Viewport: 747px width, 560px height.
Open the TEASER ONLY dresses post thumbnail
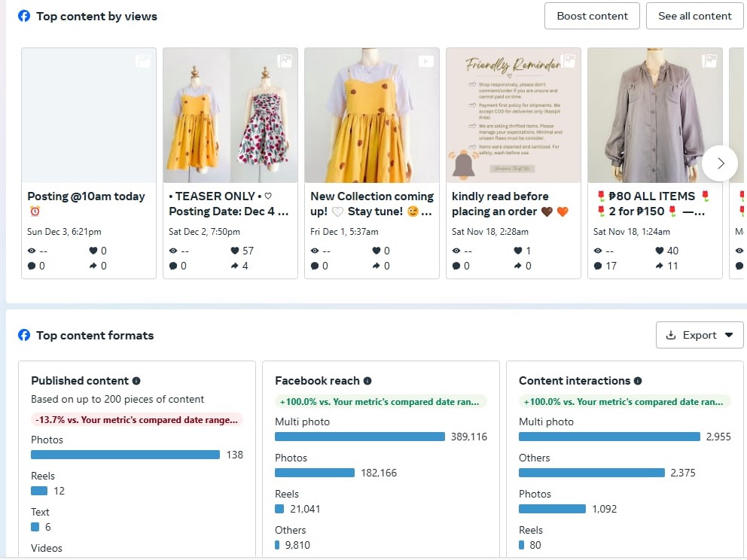230,115
